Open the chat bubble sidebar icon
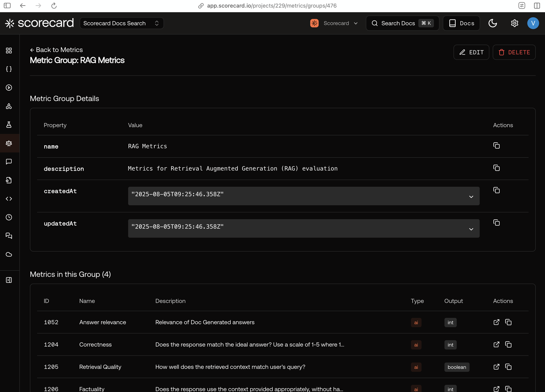The height and width of the screenshot is (392, 545). pos(9,161)
